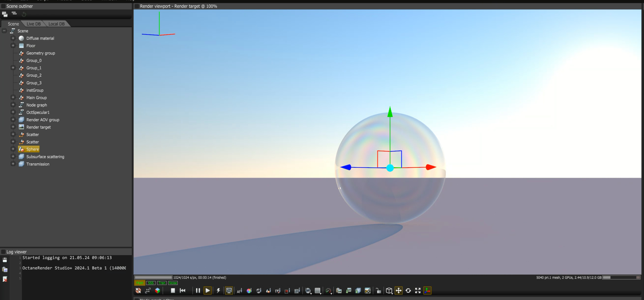Select the material picker icon
This screenshot has width=644, height=300.
point(259,291)
